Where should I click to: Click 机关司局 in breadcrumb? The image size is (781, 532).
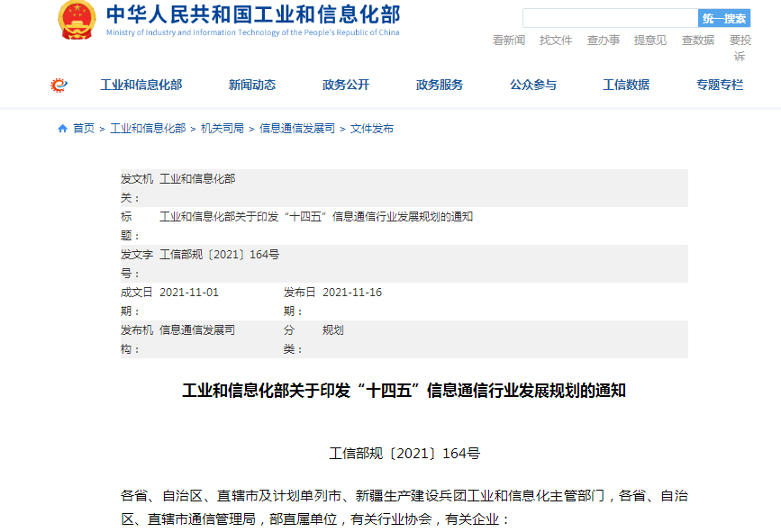(x=222, y=129)
